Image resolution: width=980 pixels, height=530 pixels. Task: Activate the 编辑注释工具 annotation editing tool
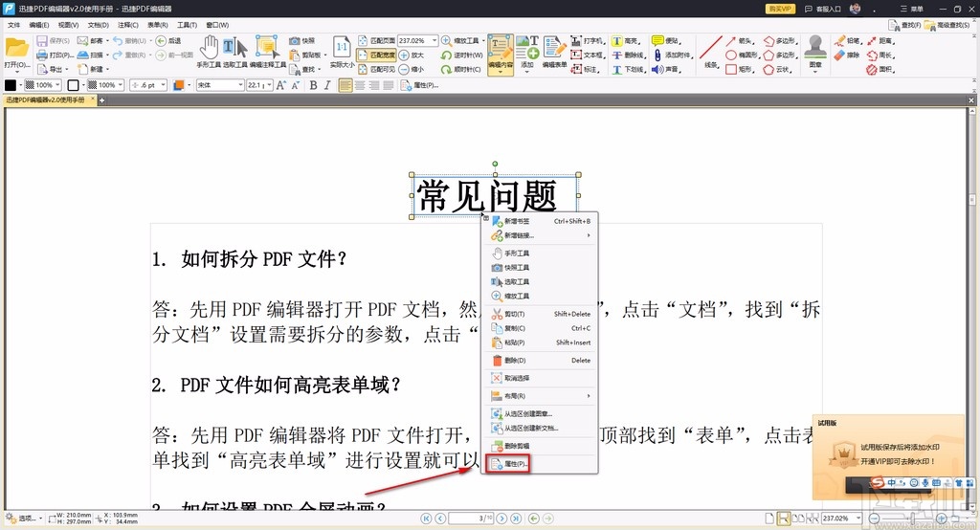pos(268,52)
